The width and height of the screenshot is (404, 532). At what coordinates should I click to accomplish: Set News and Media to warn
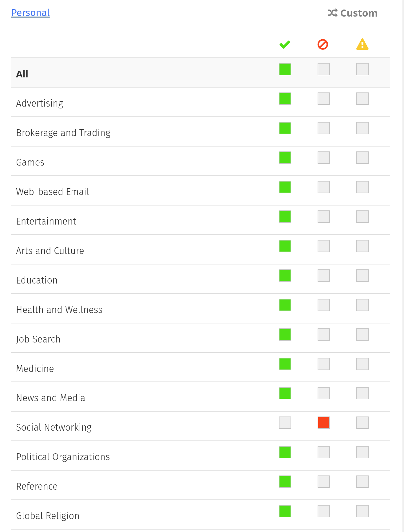click(362, 393)
